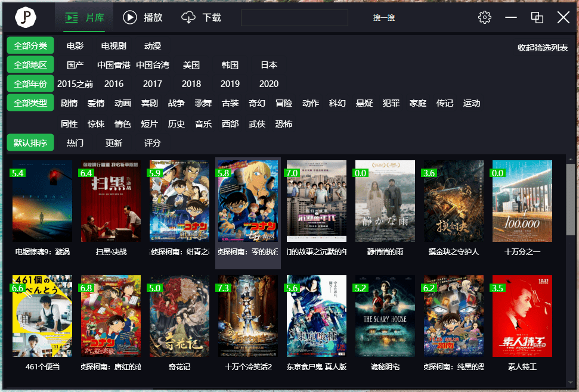The width and height of the screenshot is (579, 392).
Task: Click the app logo icon
Action: pos(25,17)
